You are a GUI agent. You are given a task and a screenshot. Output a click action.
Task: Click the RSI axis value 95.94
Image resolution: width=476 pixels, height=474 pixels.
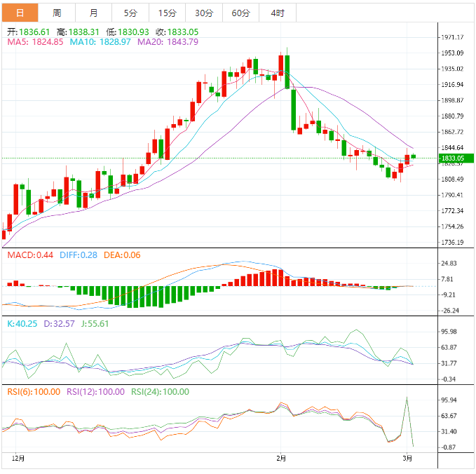(x=449, y=400)
